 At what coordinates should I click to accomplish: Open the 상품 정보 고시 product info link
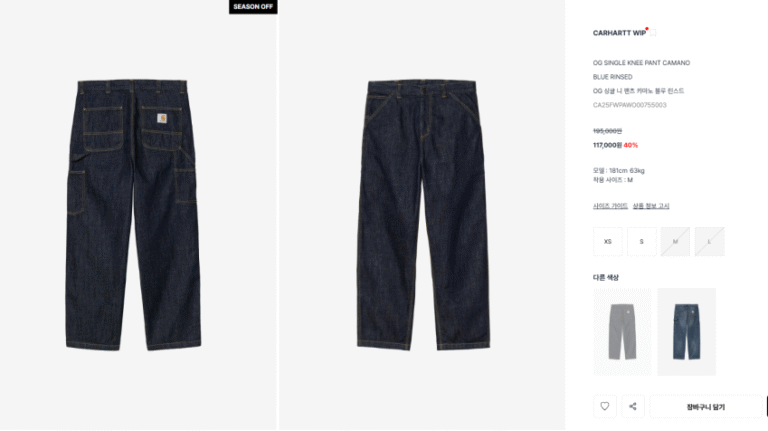[x=651, y=206]
